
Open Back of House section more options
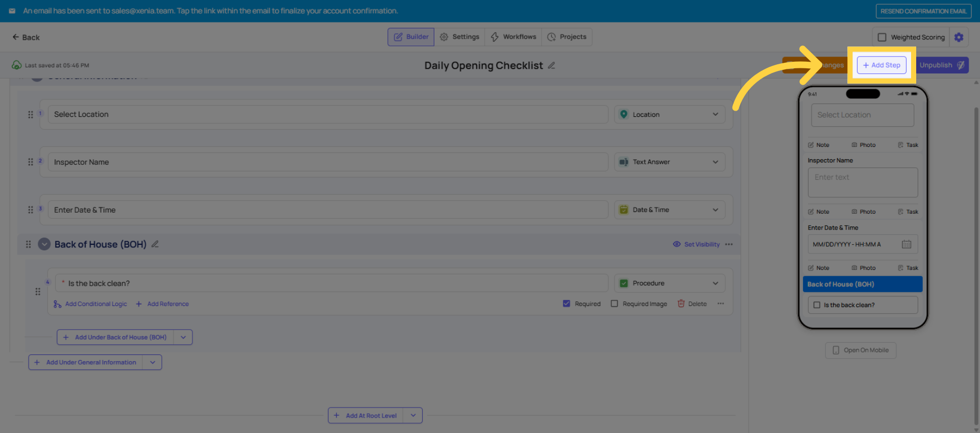pos(729,244)
